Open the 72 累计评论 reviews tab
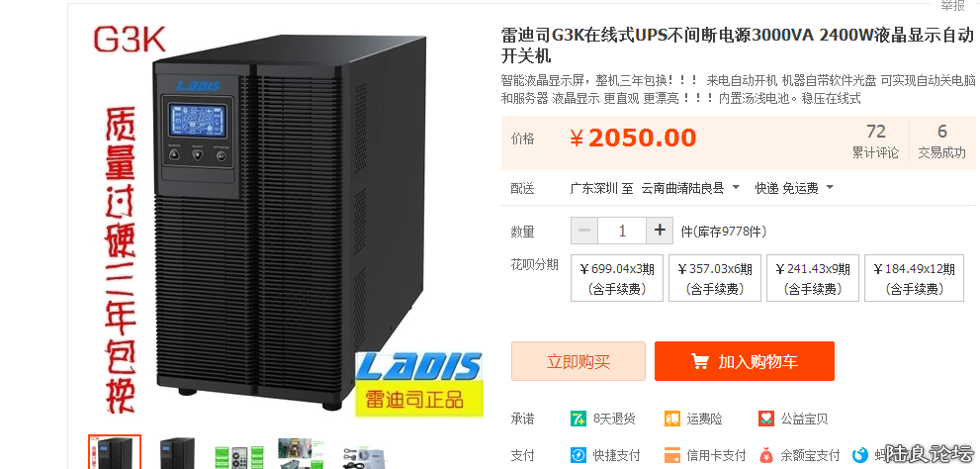This screenshot has width=980, height=469. click(x=875, y=141)
